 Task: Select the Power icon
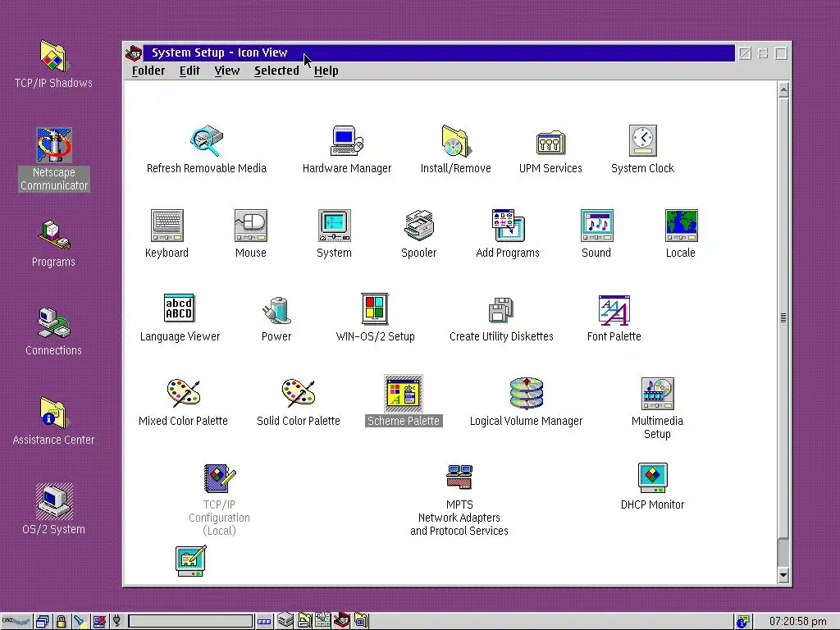click(276, 310)
